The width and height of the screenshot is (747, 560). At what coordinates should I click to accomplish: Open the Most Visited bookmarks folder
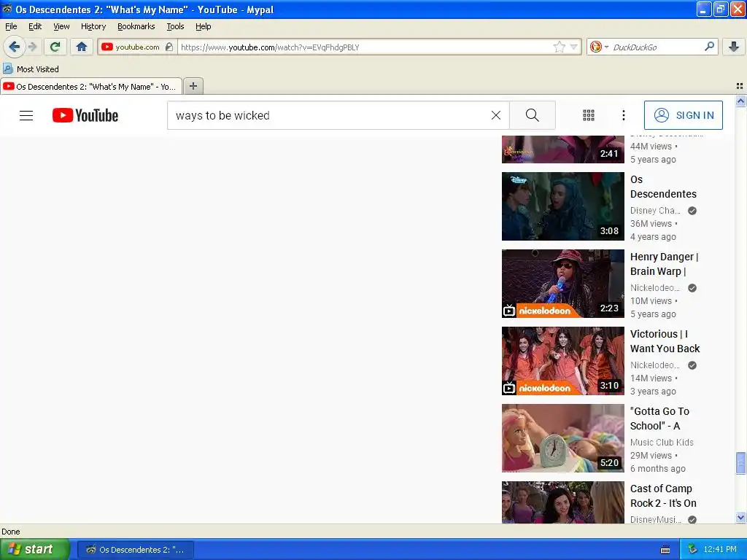31,69
